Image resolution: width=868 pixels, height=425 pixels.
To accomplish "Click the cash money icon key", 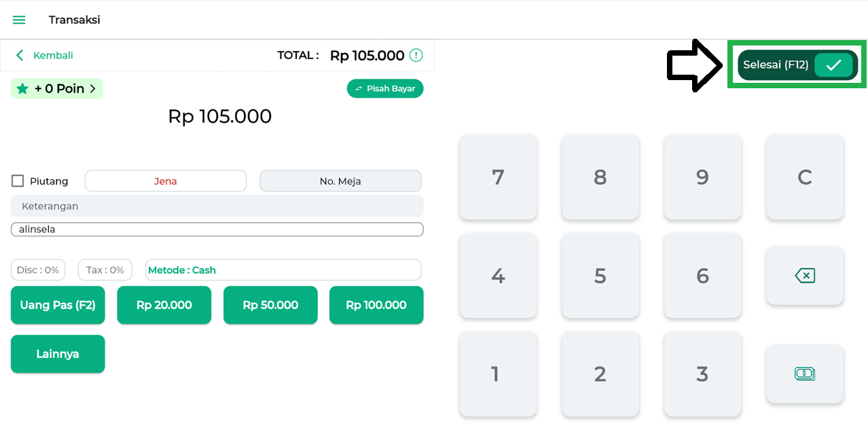I will tap(805, 373).
